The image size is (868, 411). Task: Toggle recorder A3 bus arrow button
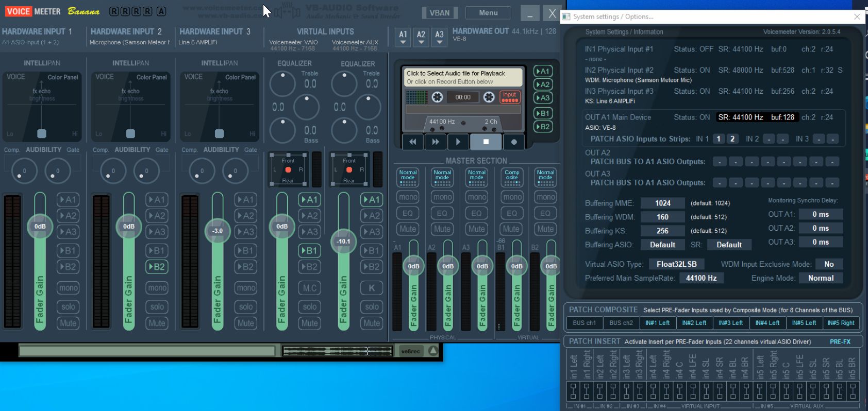[x=543, y=98]
